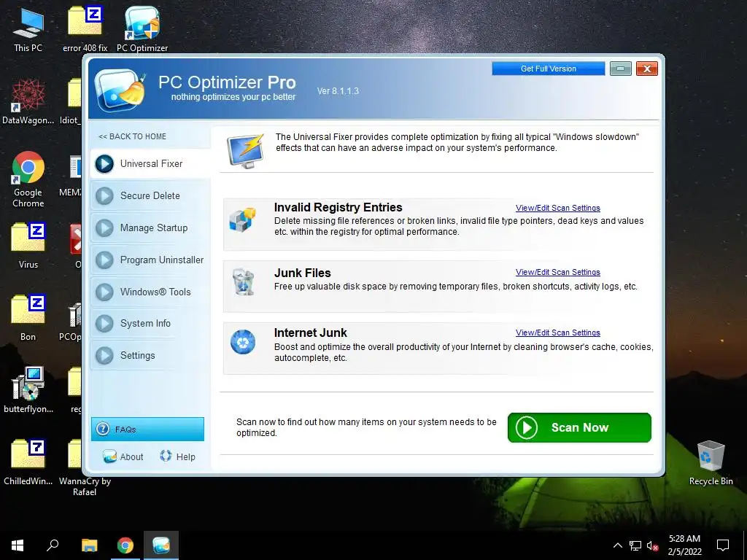The width and height of the screenshot is (747, 560).
Task: Click the question mark icon on FAQs
Action: click(x=102, y=429)
